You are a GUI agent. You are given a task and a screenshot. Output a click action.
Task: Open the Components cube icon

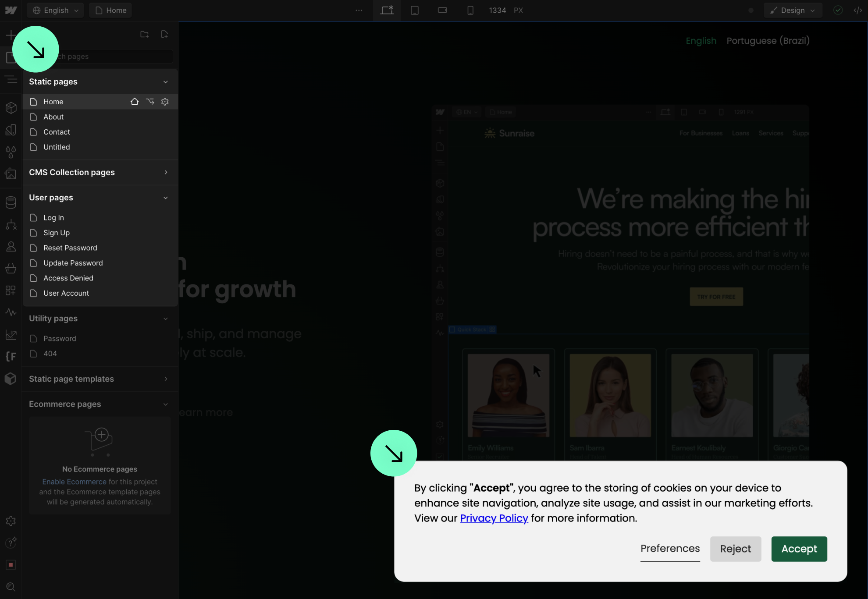[x=11, y=108]
